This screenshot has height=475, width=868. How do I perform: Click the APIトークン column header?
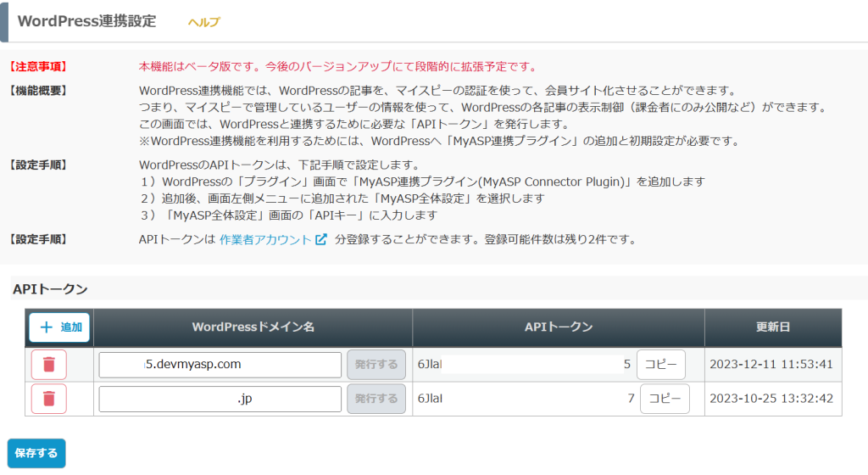pyautogui.click(x=559, y=327)
